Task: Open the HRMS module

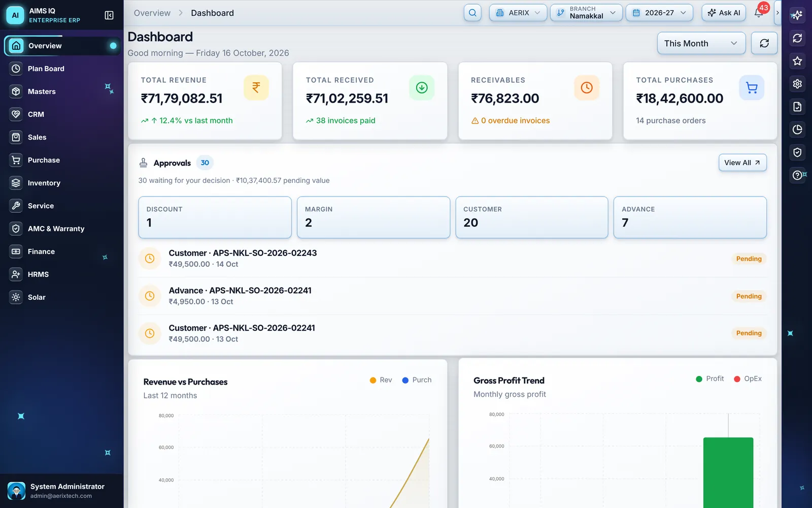Action: point(62,274)
